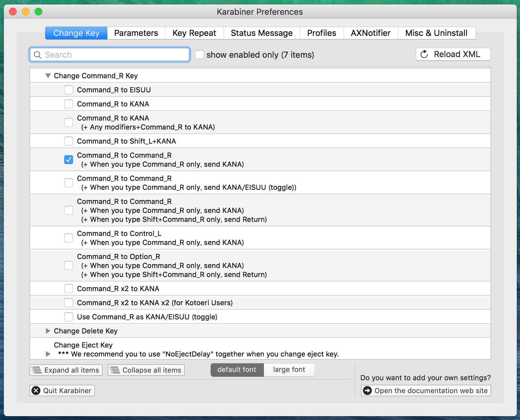The width and height of the screenshot is (520, 420).
Task: Click the Change Command_R Key heading text
Action: [x=96, y=76]
